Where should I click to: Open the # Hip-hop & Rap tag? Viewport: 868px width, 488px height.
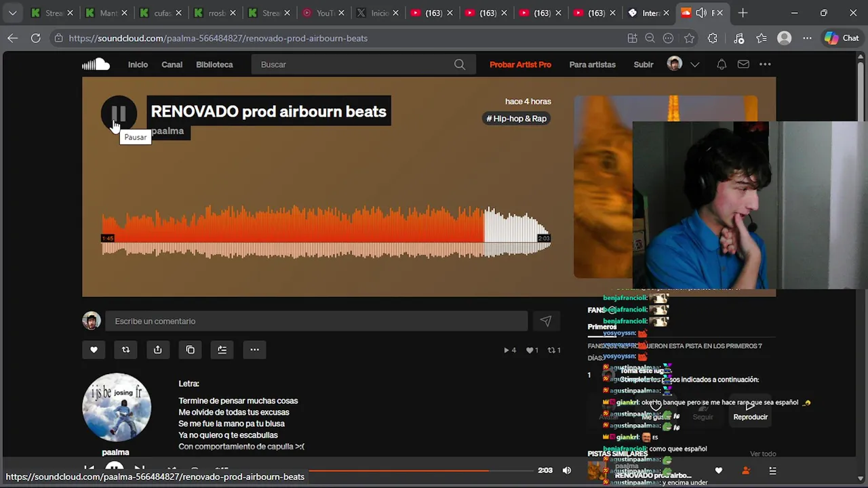tap(517, 119)
